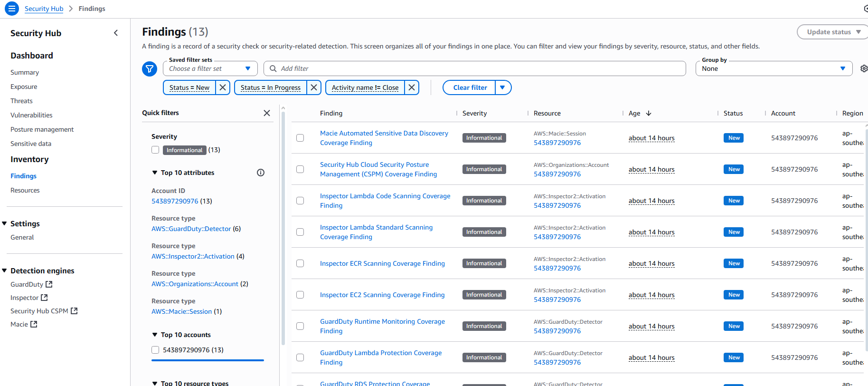Viewport: 868px width, 386px height.
Task: Open Inspector external link icon
Action: pos(44,298)
